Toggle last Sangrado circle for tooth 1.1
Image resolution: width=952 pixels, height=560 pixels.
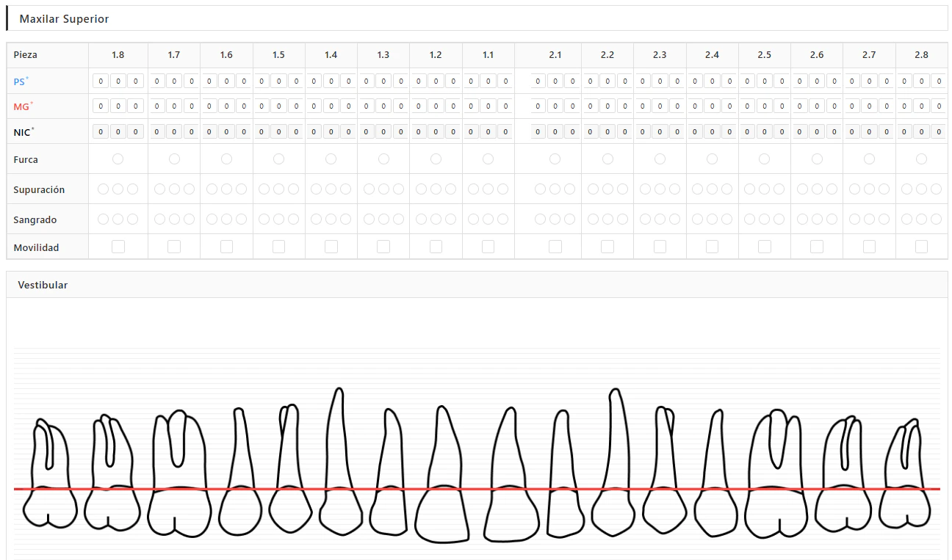pos(502,219)
